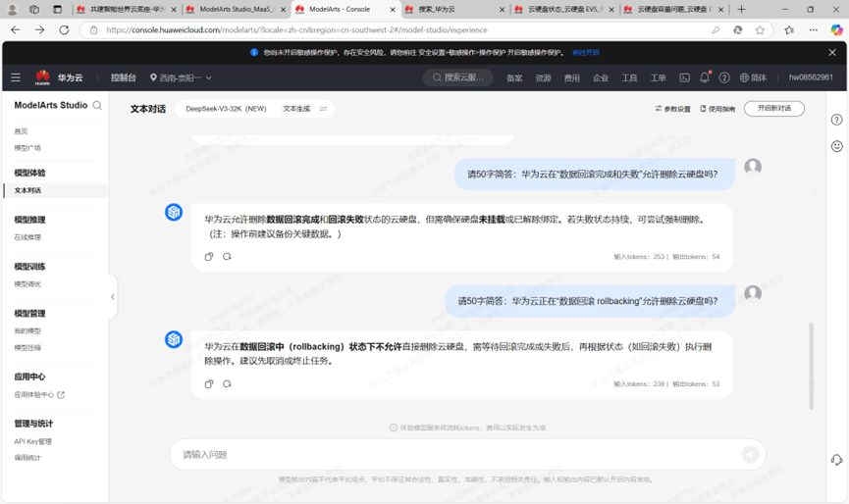This screenshot has height=504, width=849.
Task: Open 参数设置 settings
Action: tap(672, 109)
